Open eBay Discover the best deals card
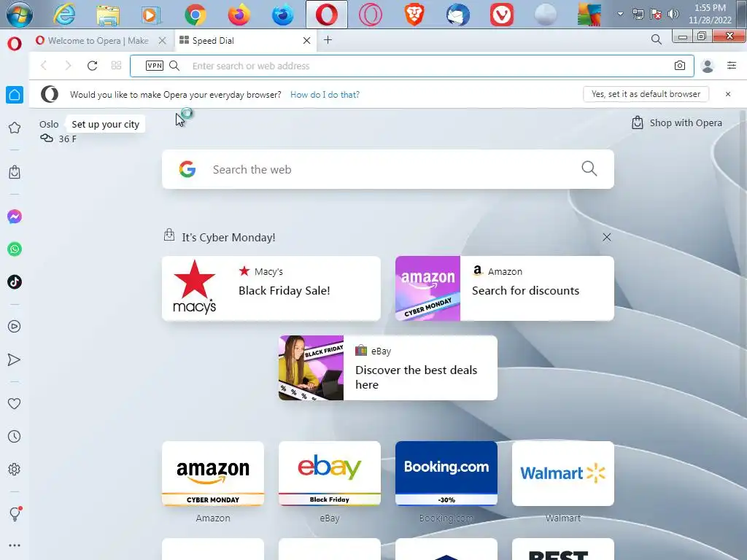The height and width of the screenshot is (560, 747). point(388,368)
